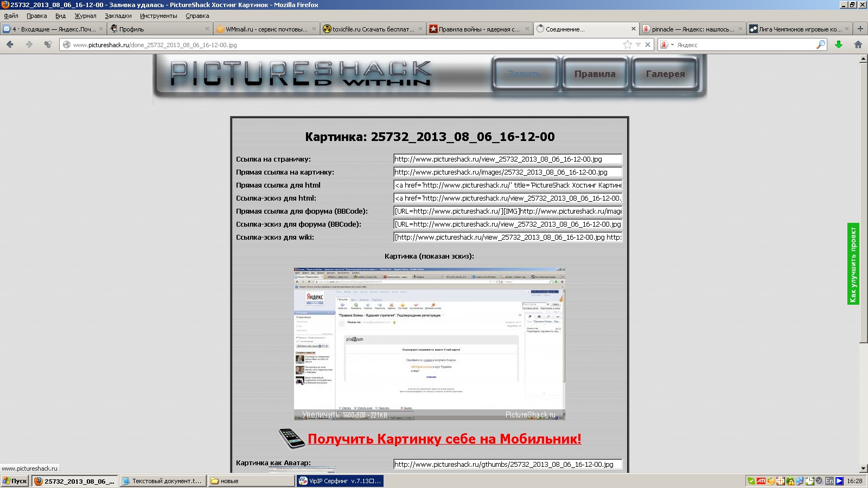Open the Вид menu
This screenshot has width=868, height=488.
60,16
